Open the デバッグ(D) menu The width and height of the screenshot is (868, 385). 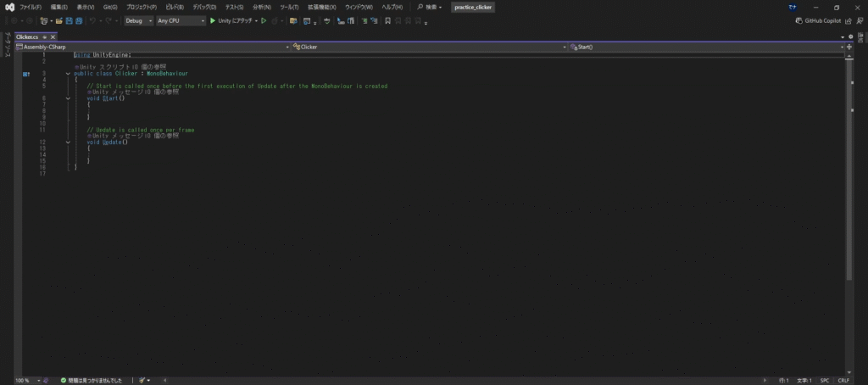point(204,7)
